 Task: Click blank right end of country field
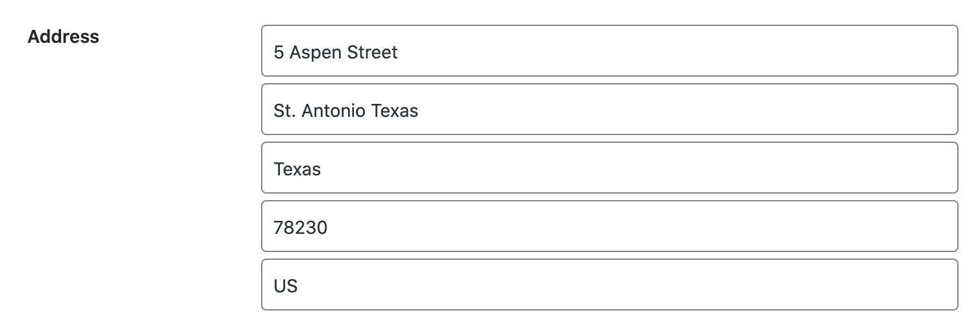(909, 285)
